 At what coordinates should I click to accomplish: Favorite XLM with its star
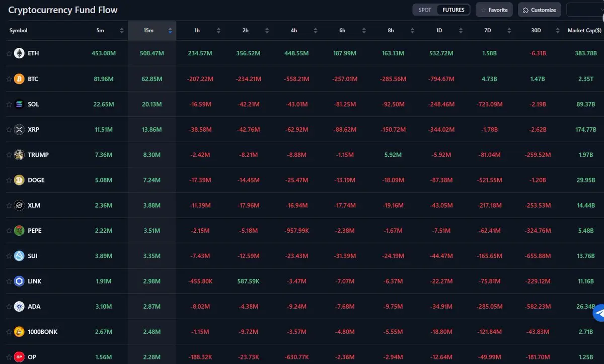point(9,205)
